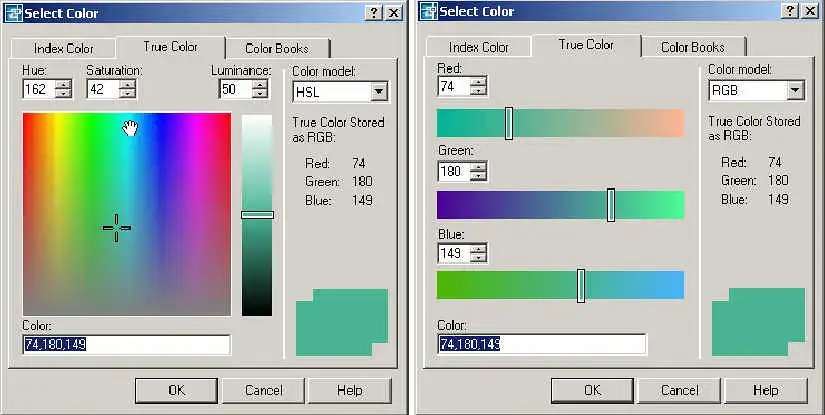Viewport: 825px width, 415px height.
Task: Click the help question mark in left dialog
Action: [x=373, y=11]
